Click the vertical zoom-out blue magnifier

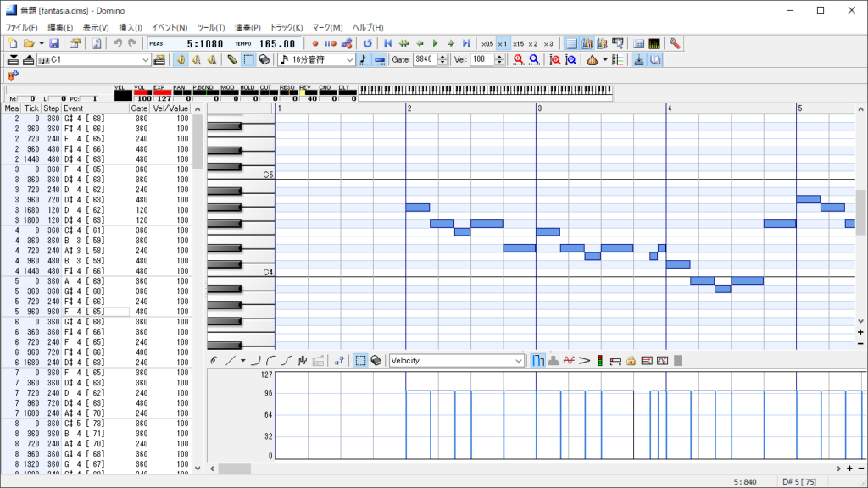[570, 60]
